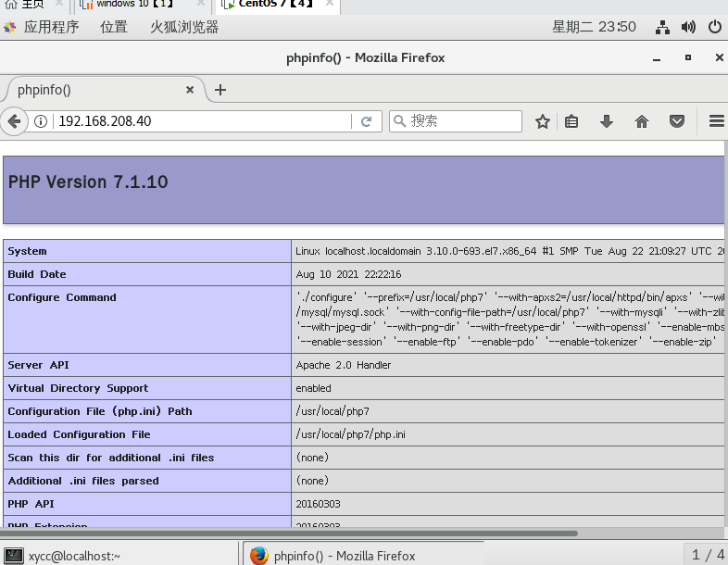Image resolution: width=728 pixels, height=565 pixels.
Task: Focus the 搜索 search box
Action: 456,121
